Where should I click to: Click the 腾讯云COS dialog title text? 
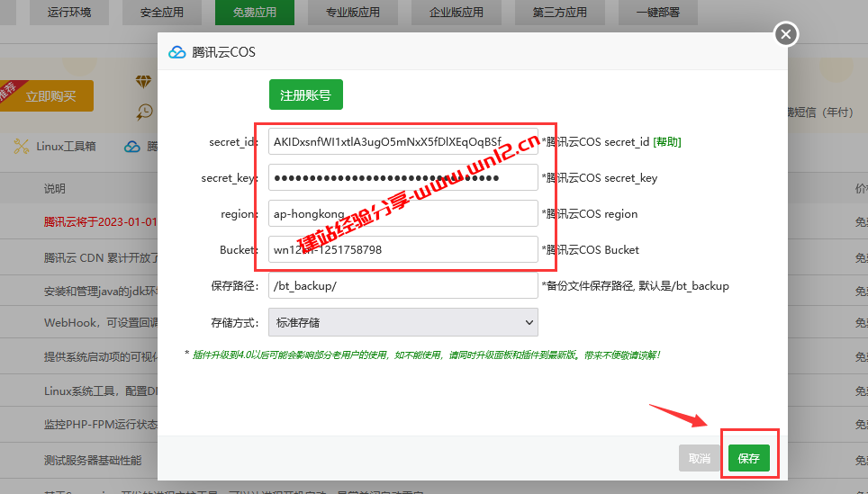tap(223, 52)
